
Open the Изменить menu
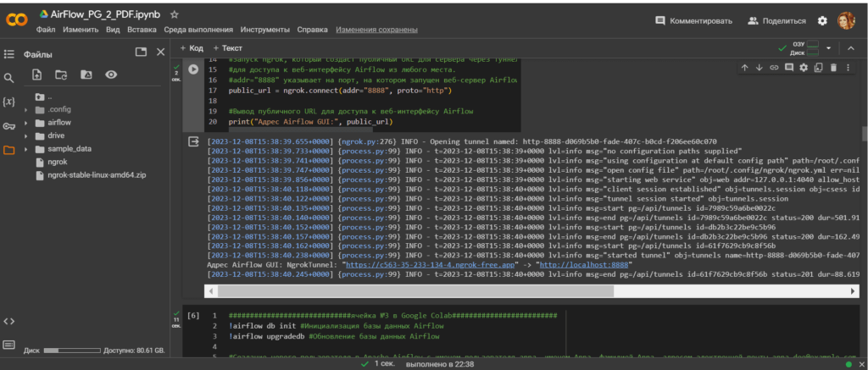click(x=81, y=30)
